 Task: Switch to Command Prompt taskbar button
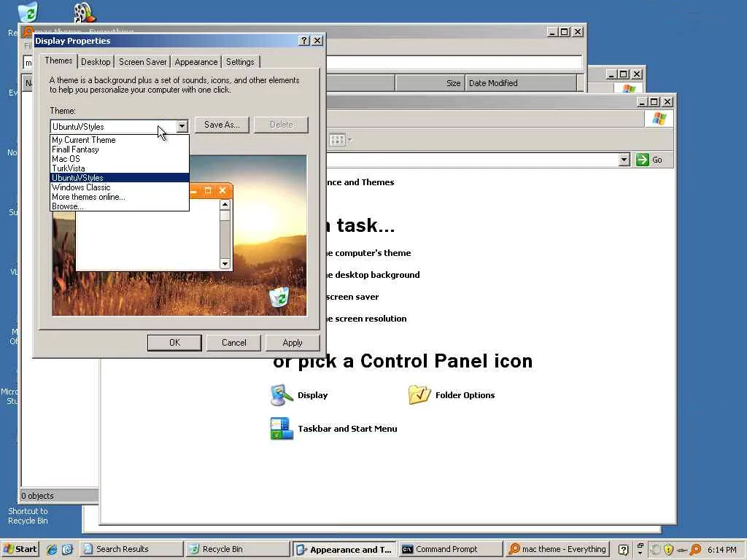click(451, 549)
